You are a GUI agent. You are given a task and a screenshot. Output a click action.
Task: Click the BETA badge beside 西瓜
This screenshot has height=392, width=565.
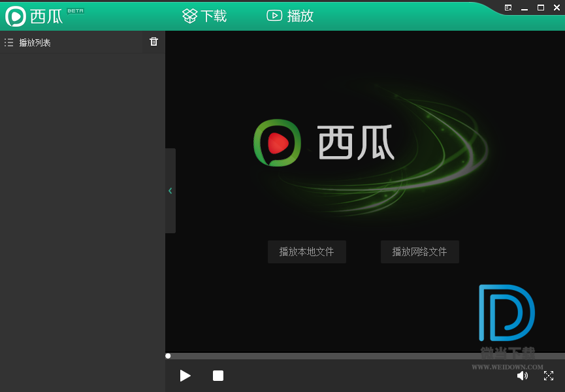(x=75, y=11)
